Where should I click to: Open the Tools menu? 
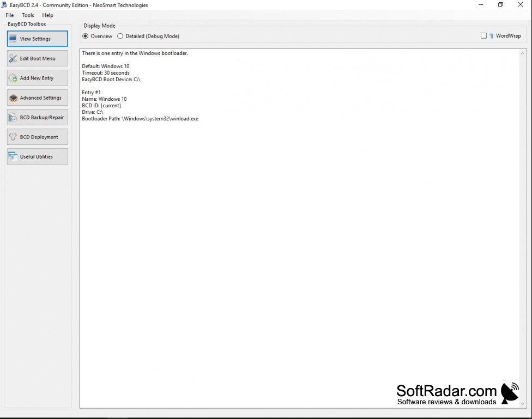tap(28, 15)
